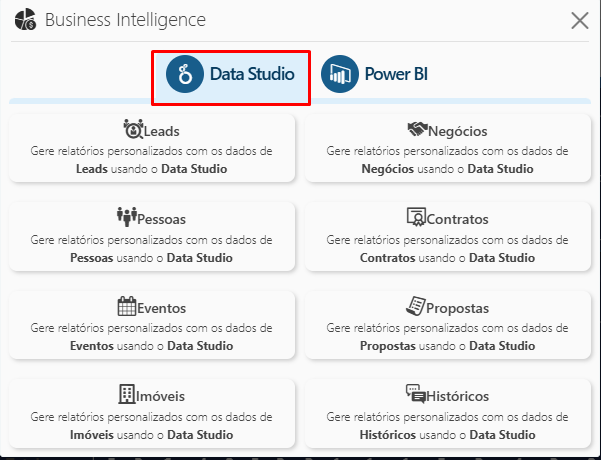Click the Históricos chat bubble icon
The image size is (601, 460).
tap(416, 394)
